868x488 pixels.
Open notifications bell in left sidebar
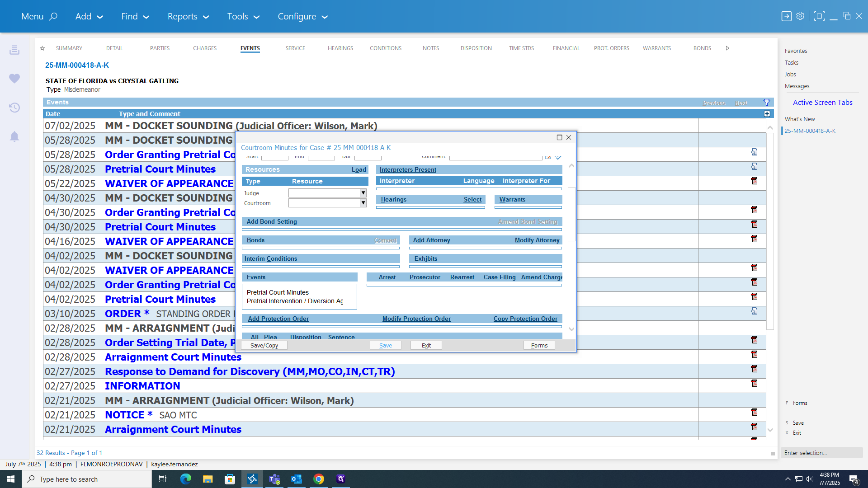[14, 136]
